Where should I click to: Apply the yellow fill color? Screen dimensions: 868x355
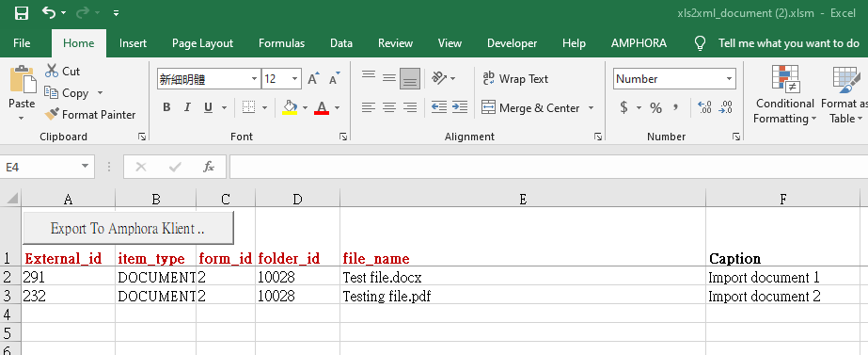290,107
